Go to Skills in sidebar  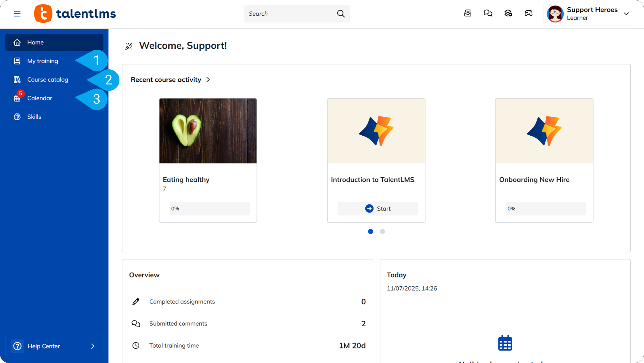tap(34, 117)
